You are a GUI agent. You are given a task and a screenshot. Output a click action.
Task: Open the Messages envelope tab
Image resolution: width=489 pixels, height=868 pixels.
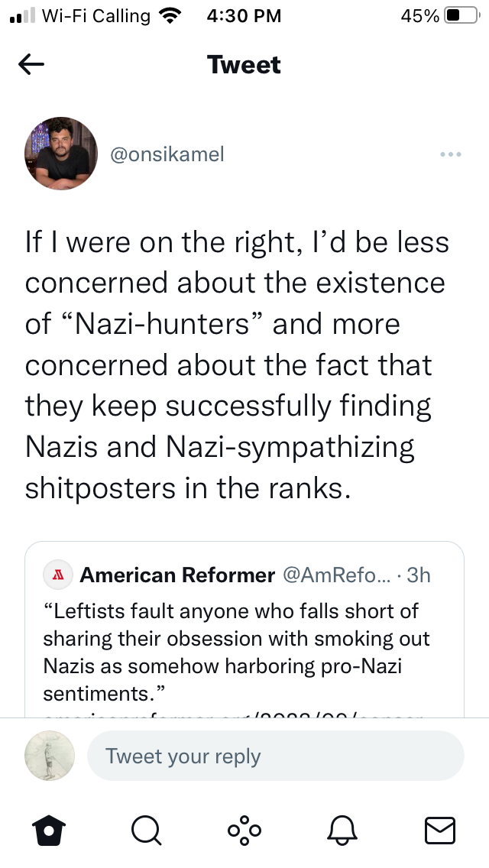[439, 831]
